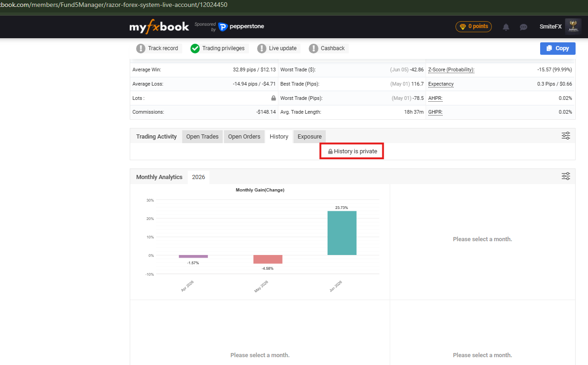The height and width of the screenshot is (365, 588).
Task: Click the myfxbook logo
Action: [x=159, y=27]
